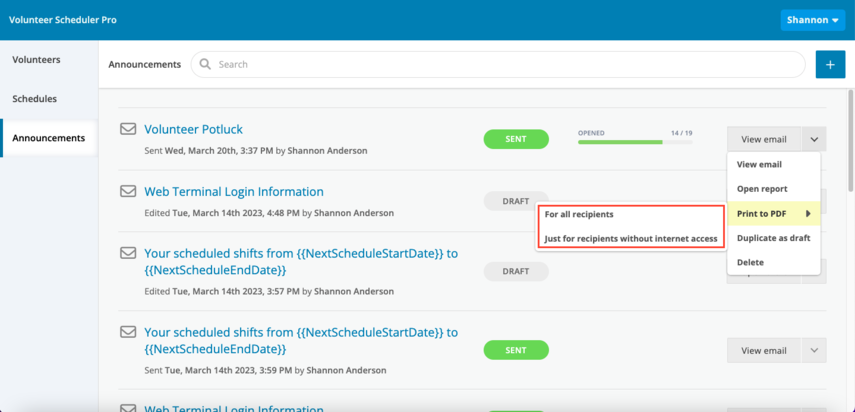This screenshot has width=855, height=412.
Task: Choose Just for recipients without internet access
Action: 630,239
